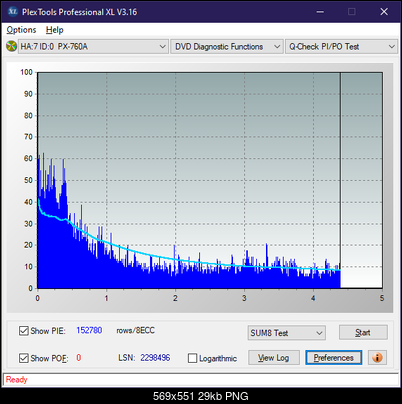Click the View Log button
Viewport: 402px width, 404px height.
pos(274,358)
